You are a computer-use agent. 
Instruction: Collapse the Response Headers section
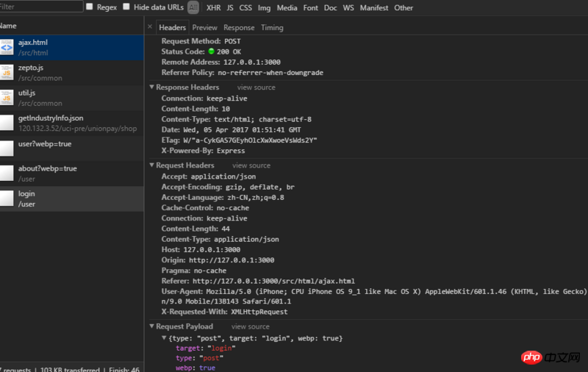151,87
